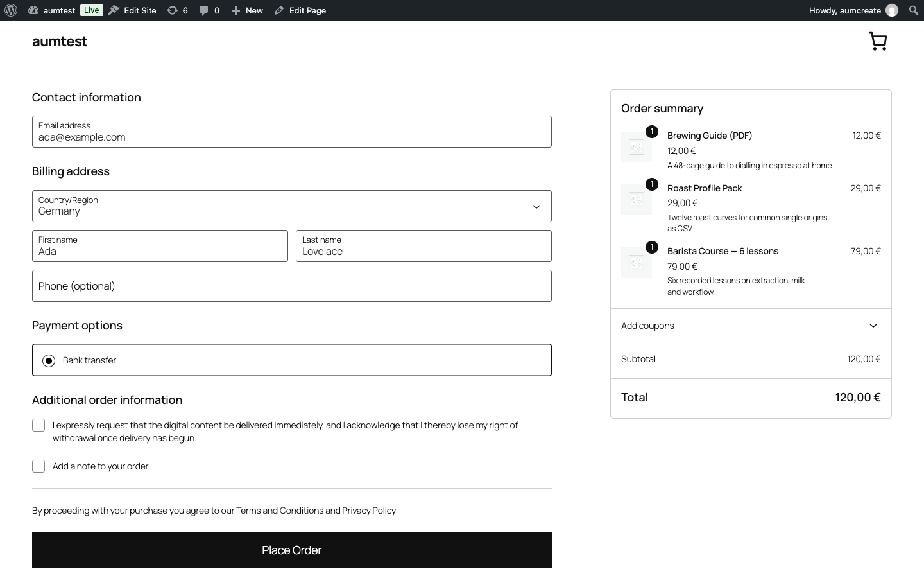Expand the Add coupons section
924x578 pixels.
(x=751, y=326)
